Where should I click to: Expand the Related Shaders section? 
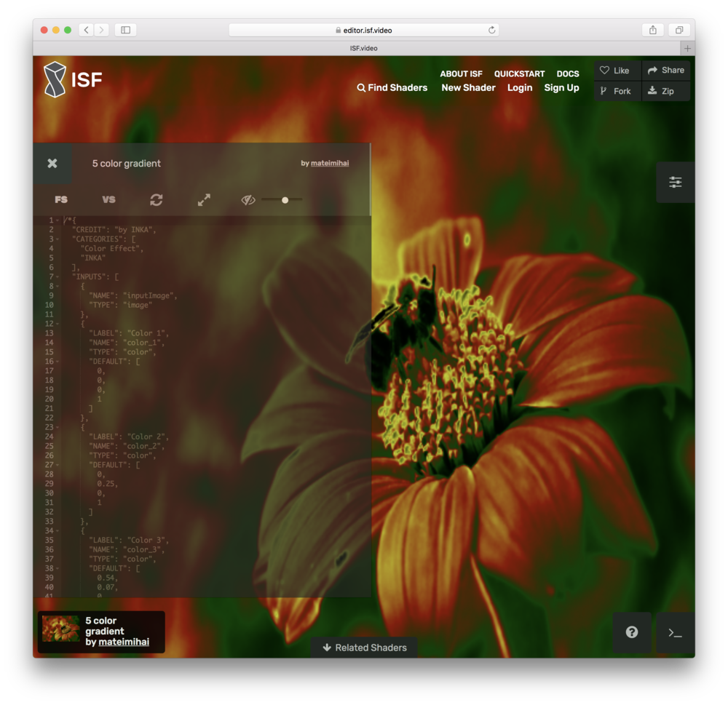pyautogui.click(x=364, y=648)
